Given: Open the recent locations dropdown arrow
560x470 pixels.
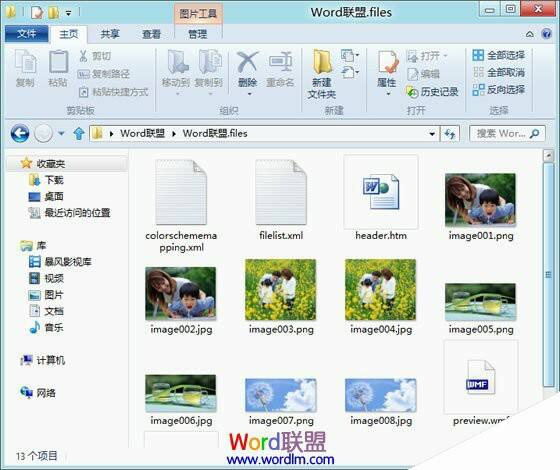Looking at the screenshot, I should [x=61, y=134].
